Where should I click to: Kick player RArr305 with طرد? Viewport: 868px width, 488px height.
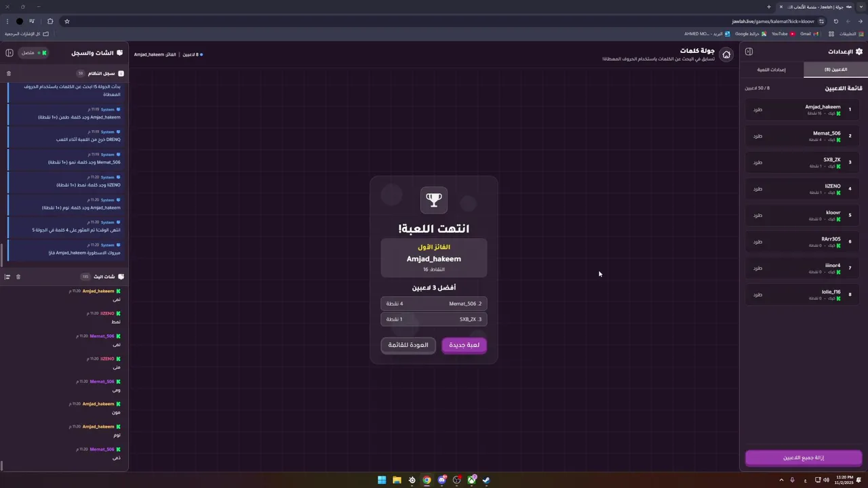[x=757, y=242]
